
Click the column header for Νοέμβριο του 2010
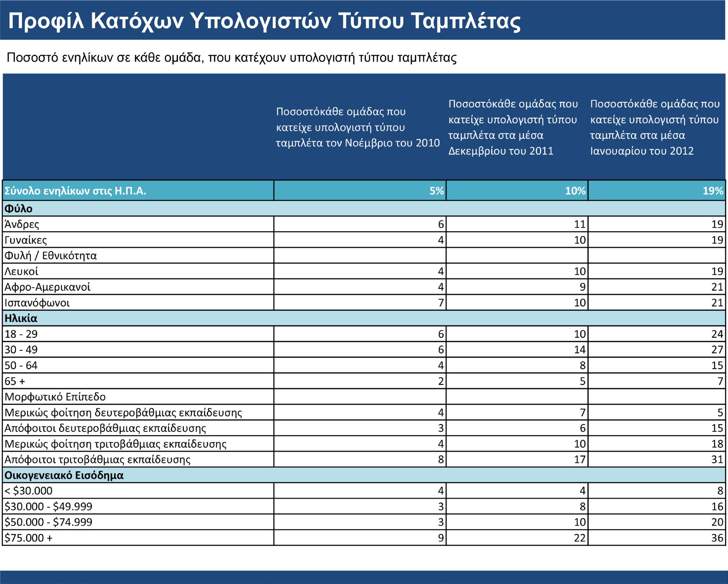[358, 127]
